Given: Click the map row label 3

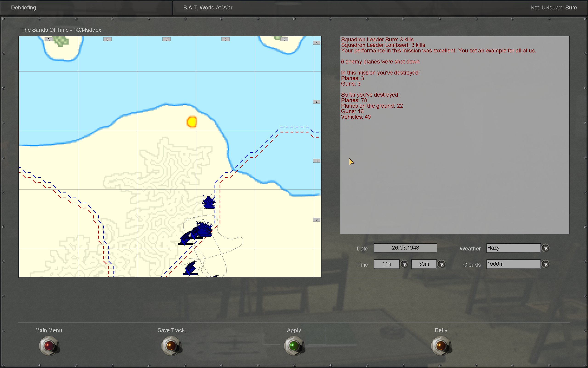Looking at the screenshot, I should (x=317, y=161).
